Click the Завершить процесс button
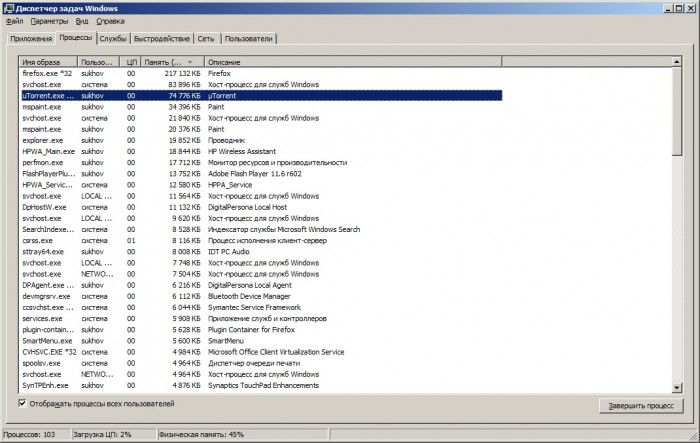The width and height of the screenshot is (700, 443). [641, 406]
